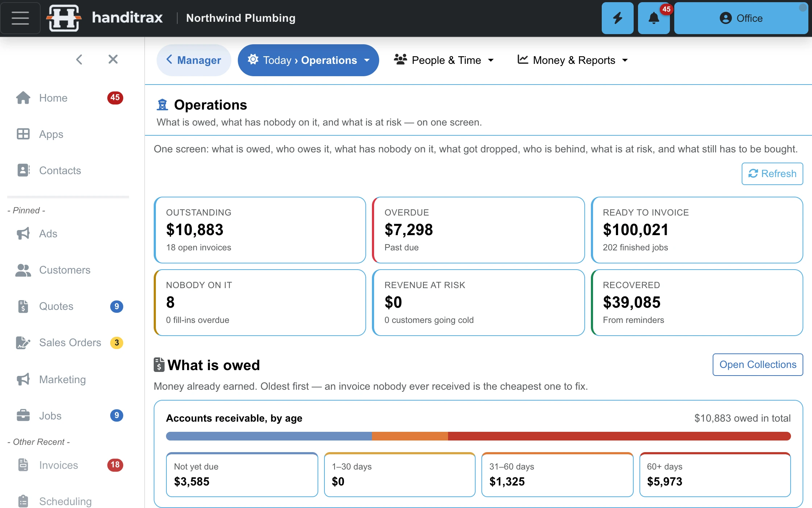Select the 60+ days $5,973 bucket
Viewport: 812px width, 508px height.
715,475
